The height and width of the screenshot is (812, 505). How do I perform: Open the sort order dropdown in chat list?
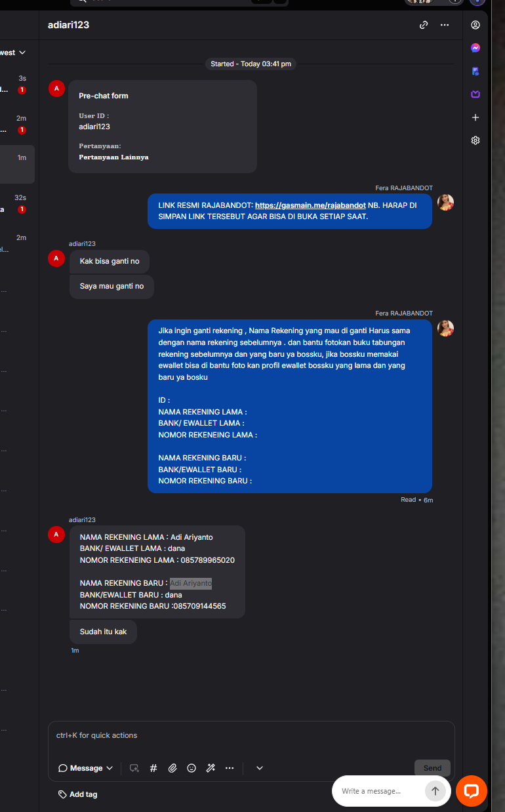point(13,52)
